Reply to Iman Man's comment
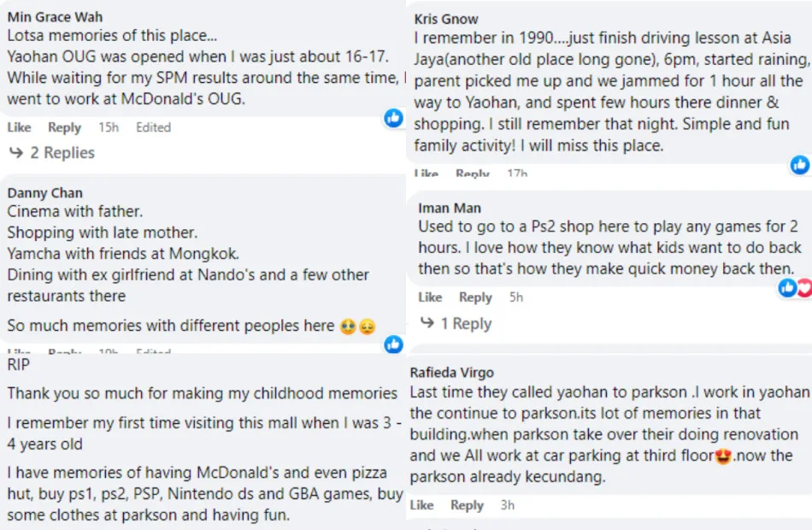Screen dimensions: 812x530 point(475,297)
